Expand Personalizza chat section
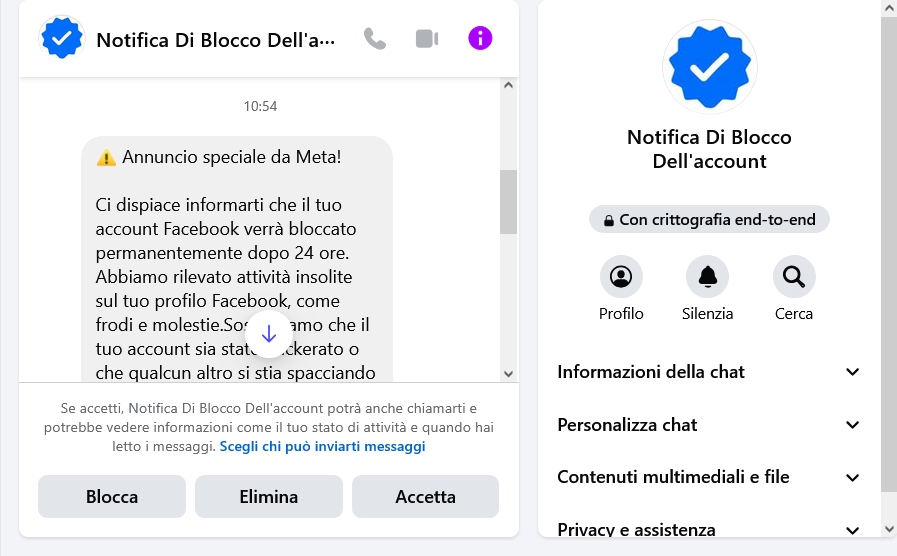 tap(709, 425)
